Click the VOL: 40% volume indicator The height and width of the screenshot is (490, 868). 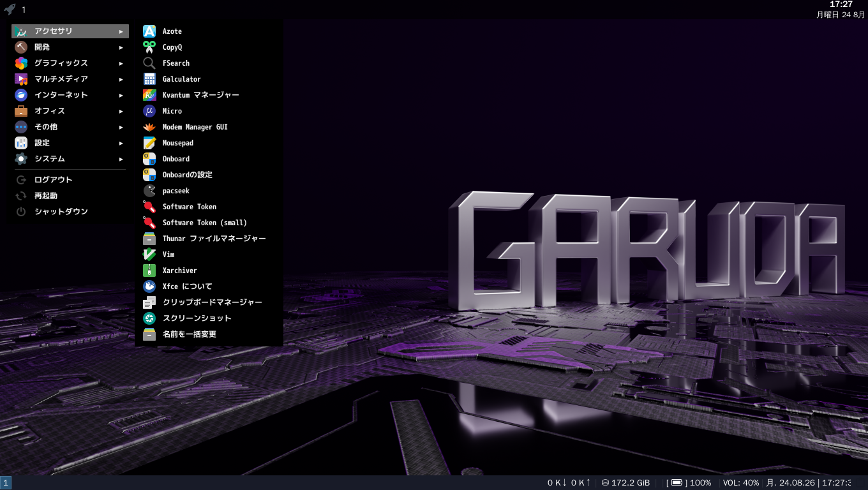click(741, 483)
